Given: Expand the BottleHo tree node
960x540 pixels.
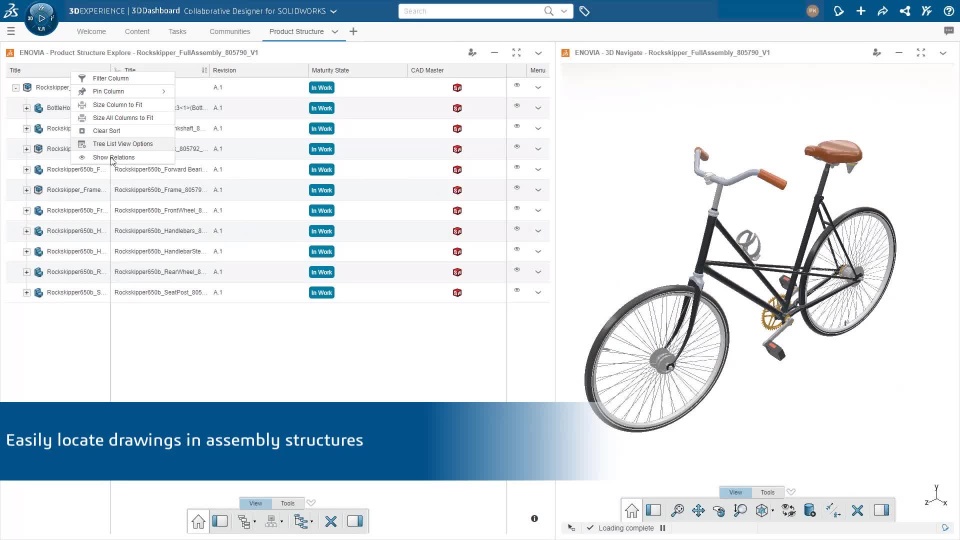Looking at the screenshot, I should pos(26,108).
